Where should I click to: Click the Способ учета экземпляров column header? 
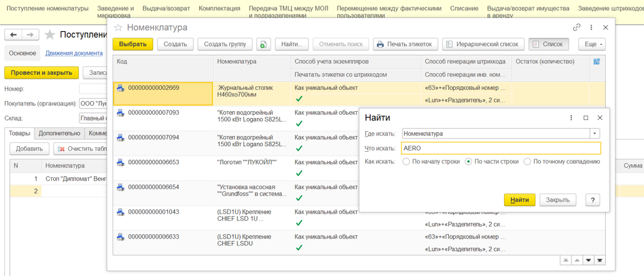[356, 62]
